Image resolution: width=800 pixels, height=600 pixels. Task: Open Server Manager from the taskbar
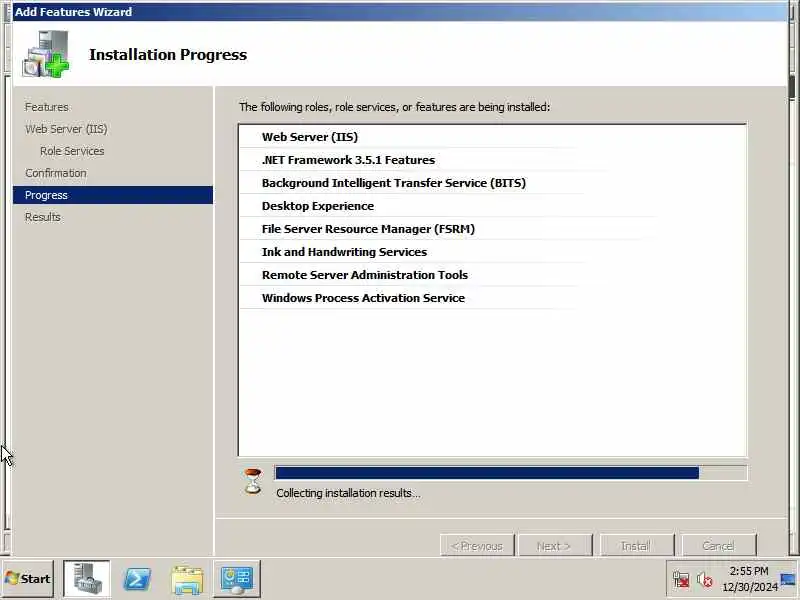[86, 579]
